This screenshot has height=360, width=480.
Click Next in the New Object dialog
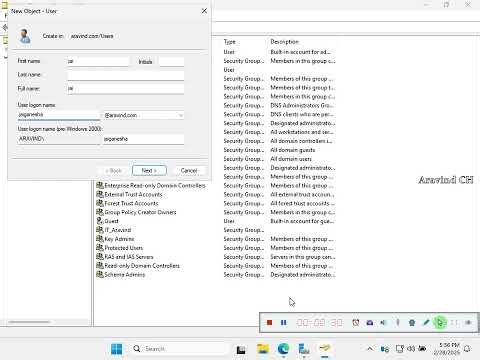pos(149,170)
